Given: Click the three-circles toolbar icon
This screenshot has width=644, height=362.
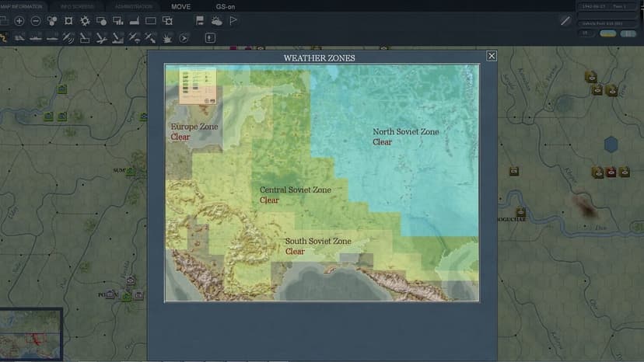Looking at the screenshot, I should 52,21.
